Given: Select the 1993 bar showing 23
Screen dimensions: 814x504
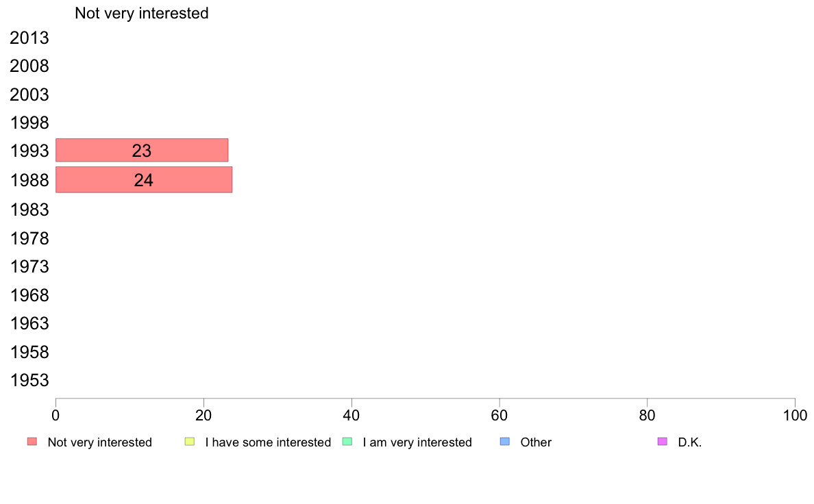Looking at the screenshot, I should pos(142,151).
